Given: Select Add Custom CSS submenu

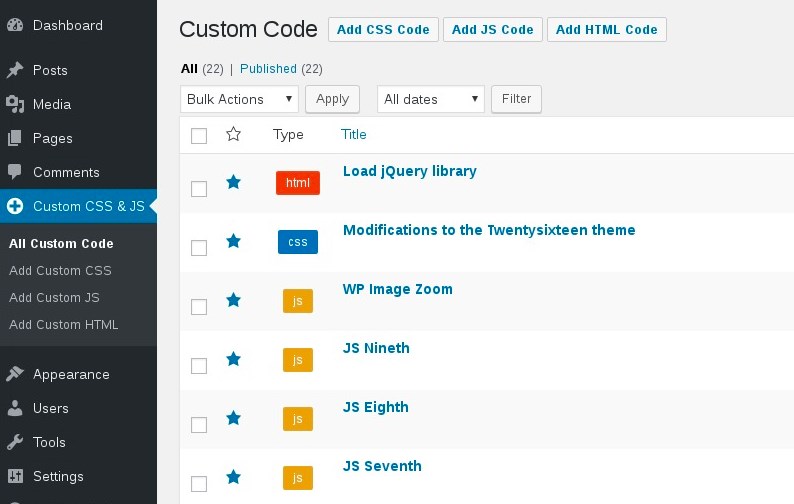Looking at the screenshot, I should [x=60, y=270].
